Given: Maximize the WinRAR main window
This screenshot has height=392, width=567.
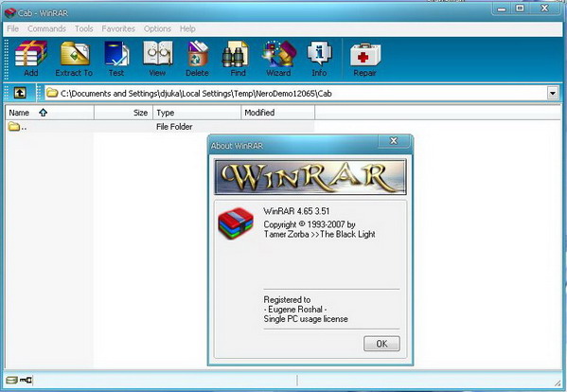Looking at the screenshot, I should click(520, 9).
